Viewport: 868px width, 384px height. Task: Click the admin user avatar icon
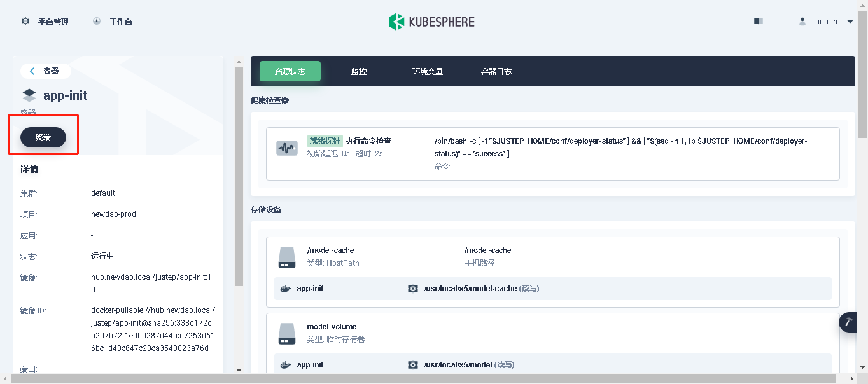coord(802,21)
